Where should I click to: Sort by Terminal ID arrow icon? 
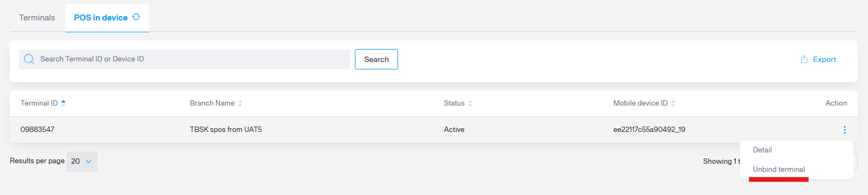[x=64, y=103]
